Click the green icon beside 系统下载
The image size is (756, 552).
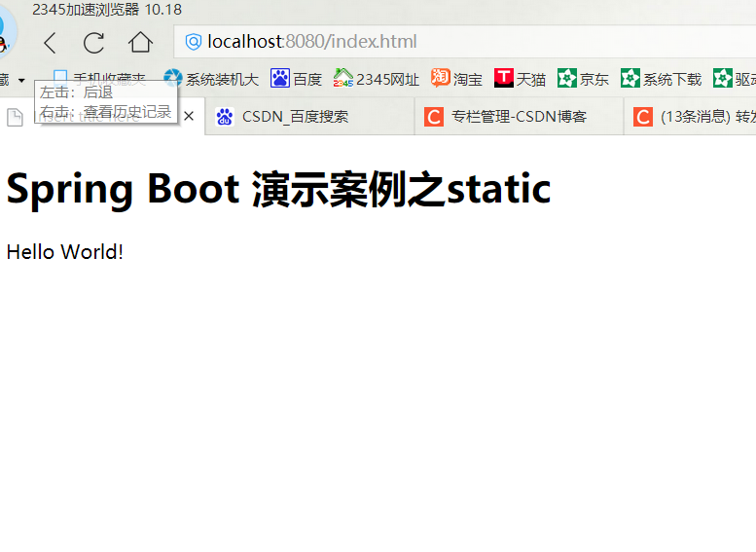coord(630,78)
